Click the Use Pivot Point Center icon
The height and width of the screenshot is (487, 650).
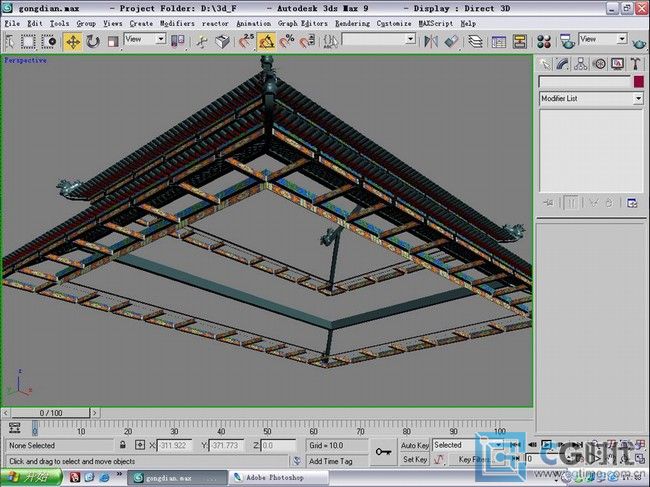pos(178,41)
